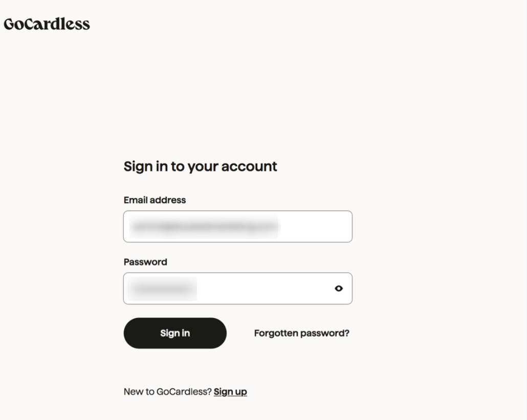Click the New to GoCardless? text

(167, 392)
